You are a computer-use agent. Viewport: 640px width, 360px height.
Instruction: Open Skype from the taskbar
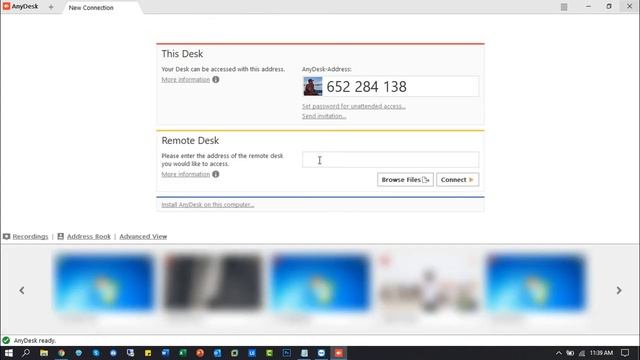(96, 353)
